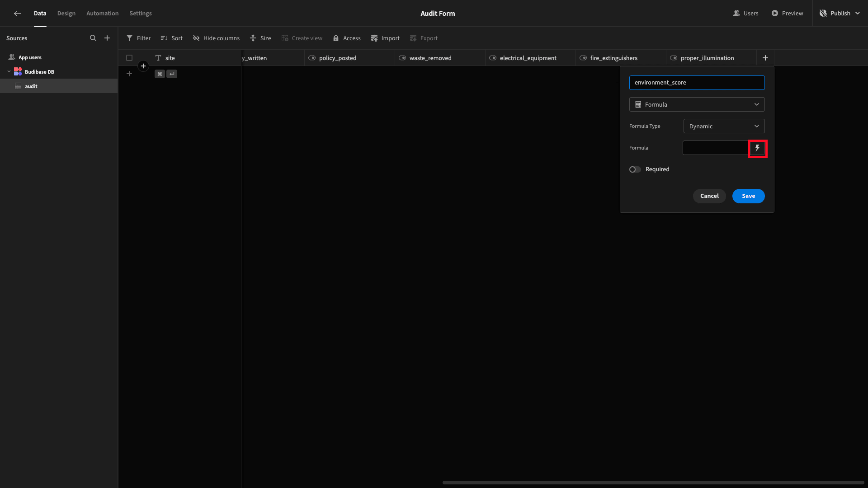Screen dimensions: 868x488
Task: Click the Save button
Action: pyautogui.click(x=748, y=196)
